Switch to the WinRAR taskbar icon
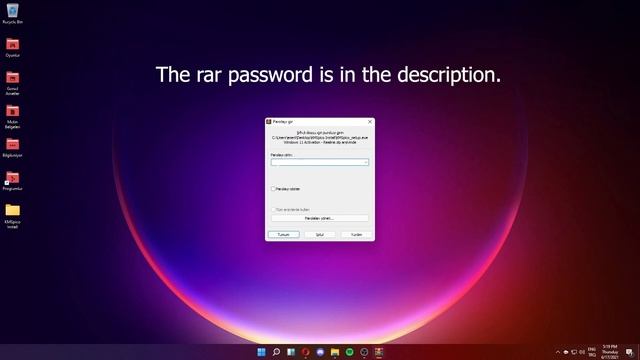 (x=379, y=352)
